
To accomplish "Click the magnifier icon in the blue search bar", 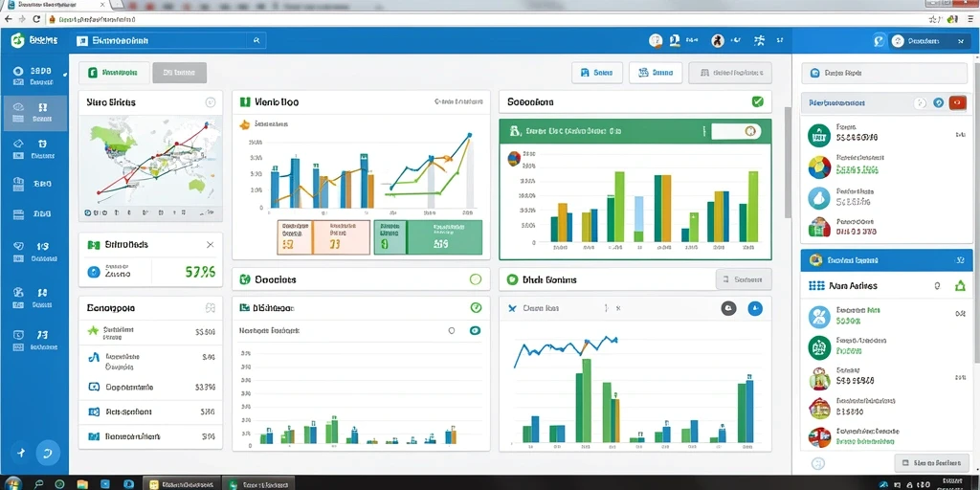I will [x=256, y=40].
